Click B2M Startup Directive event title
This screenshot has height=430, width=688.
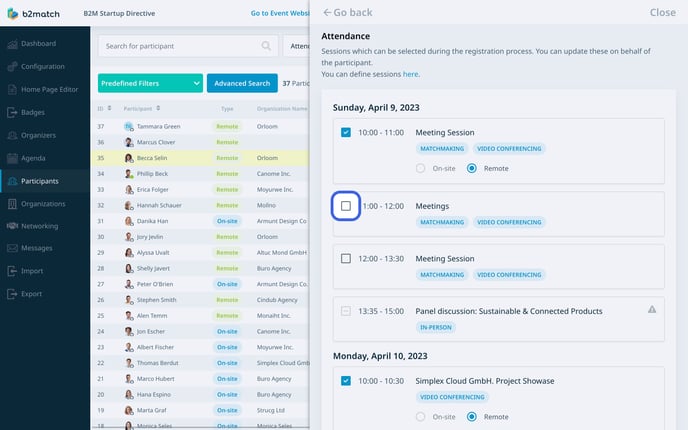click(119, 13)
